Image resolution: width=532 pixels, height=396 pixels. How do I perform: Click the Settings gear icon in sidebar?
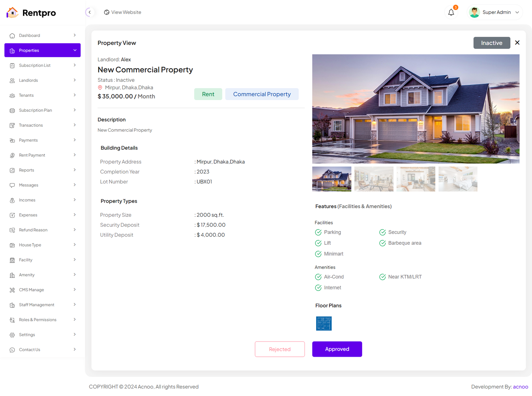(x=12, y=335)
